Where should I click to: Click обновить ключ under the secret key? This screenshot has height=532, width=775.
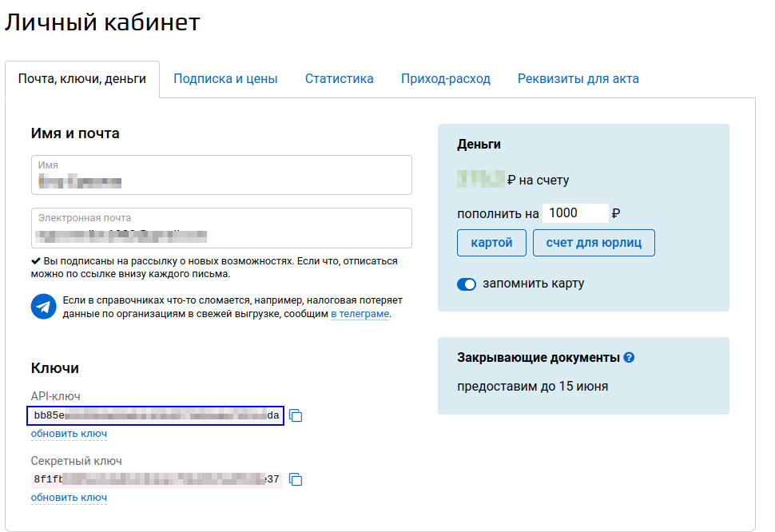(x=69, y=498)
